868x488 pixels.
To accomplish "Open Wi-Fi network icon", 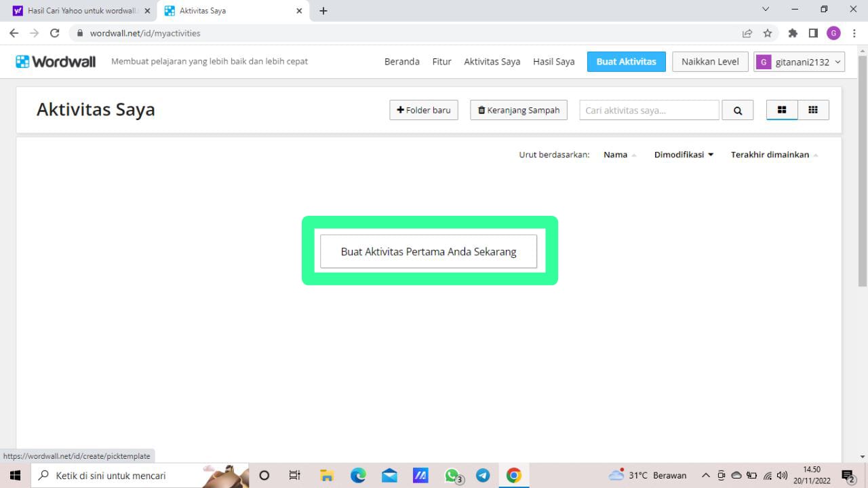I will [x=768, y=475].
